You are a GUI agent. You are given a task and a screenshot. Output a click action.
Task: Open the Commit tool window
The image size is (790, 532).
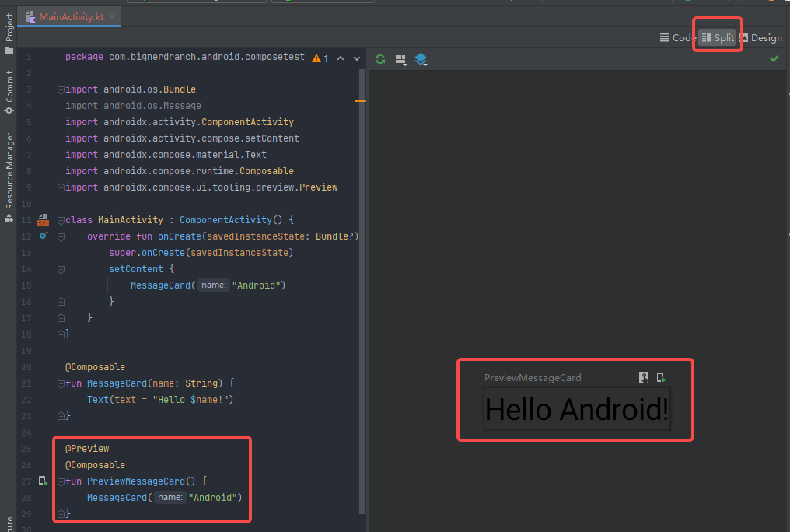click(x=9, y=84)
